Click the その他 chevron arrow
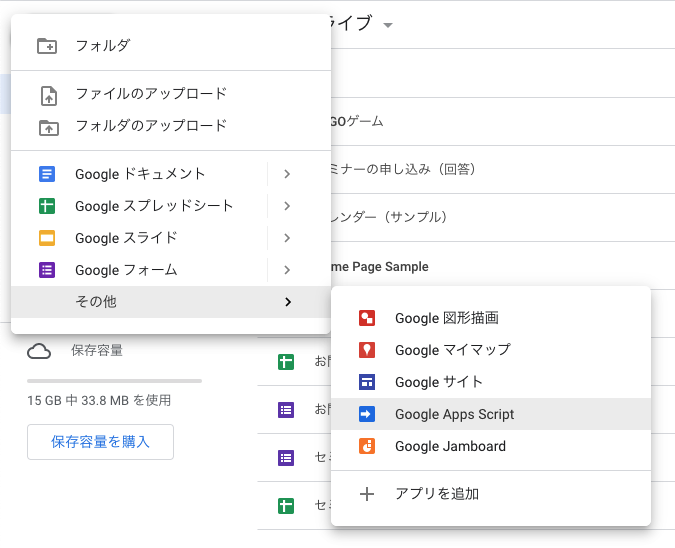Screen dimensions: 675x548 pyautogui.click(x=288, y=302)
